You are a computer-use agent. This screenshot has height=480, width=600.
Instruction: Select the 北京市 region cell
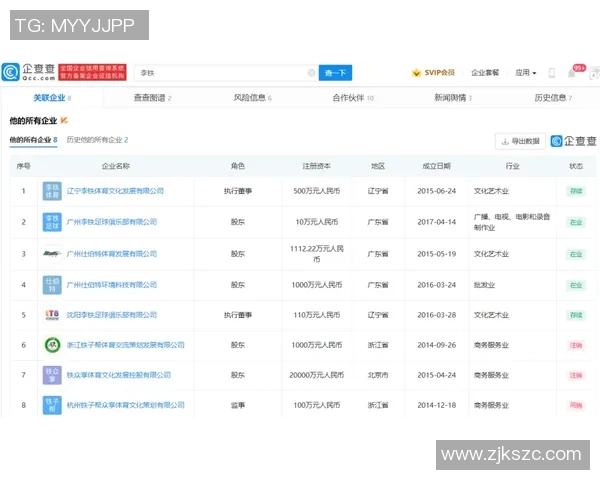click(378, 375)
